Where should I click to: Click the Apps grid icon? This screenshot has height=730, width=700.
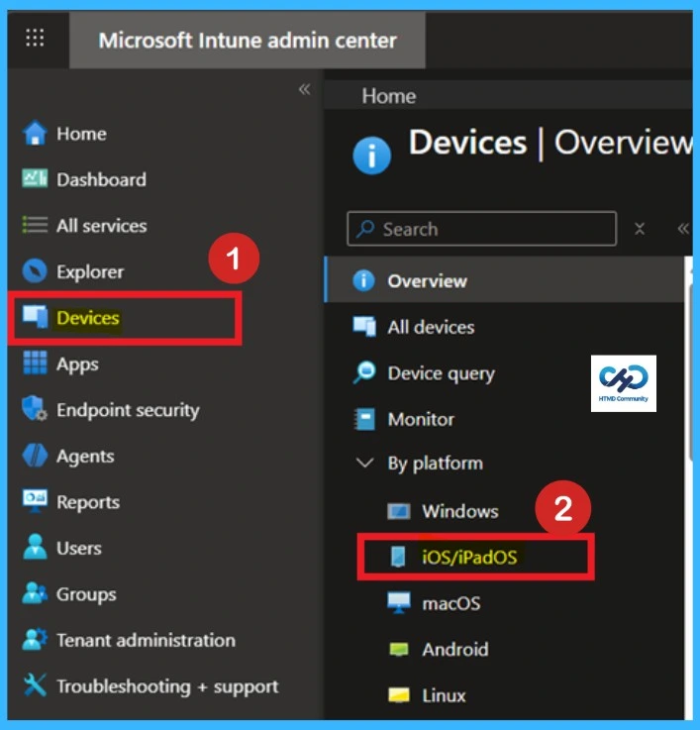35,363
